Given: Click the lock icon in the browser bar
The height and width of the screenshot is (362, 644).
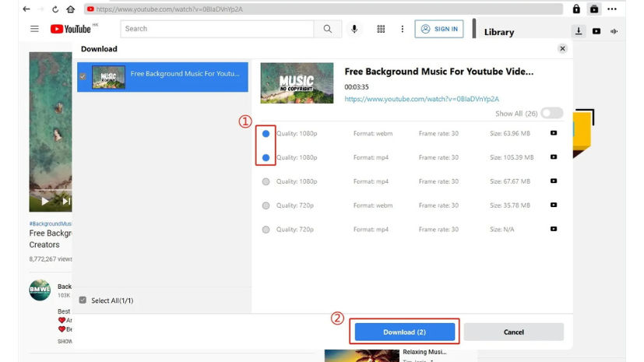Looking at the screenshot, I should [x=576, y=9].
